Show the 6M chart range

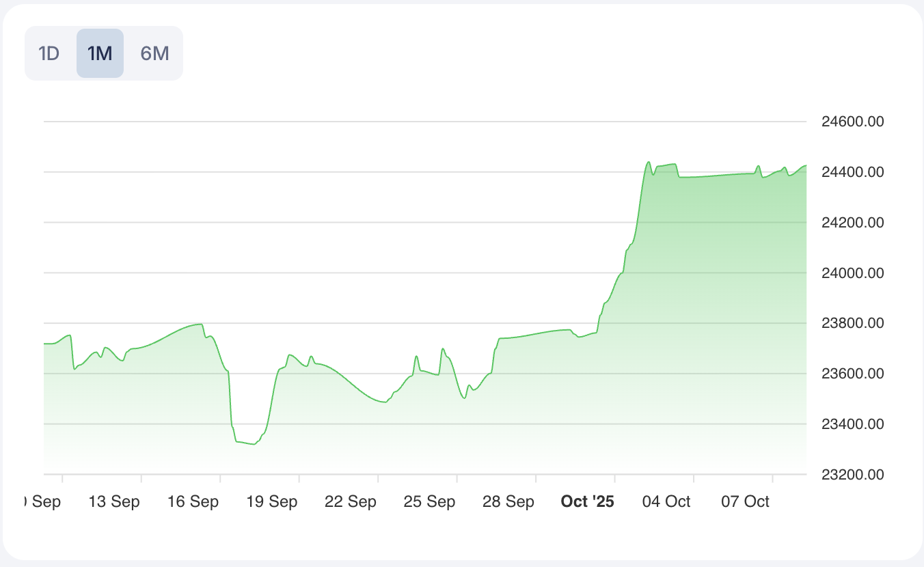pyautogui.click(x=154, y=53)
